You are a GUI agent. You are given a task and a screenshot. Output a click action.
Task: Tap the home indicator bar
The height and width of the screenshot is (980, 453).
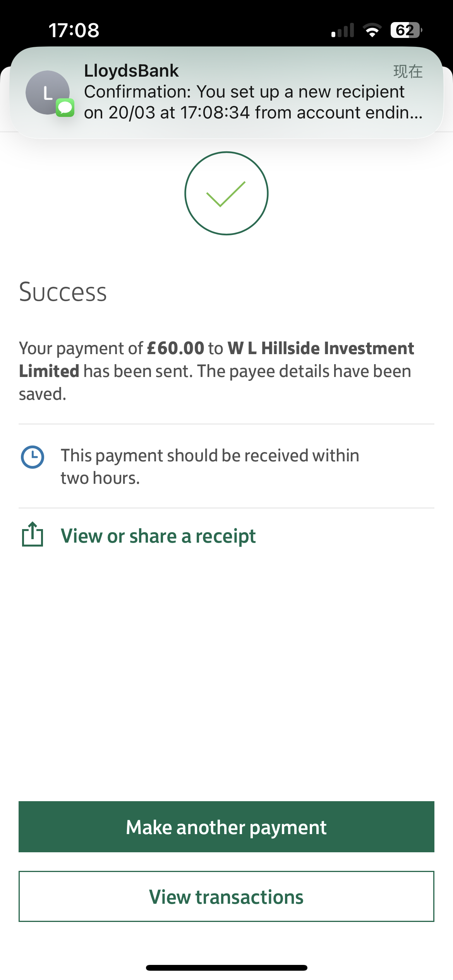(x=226, y=968)
